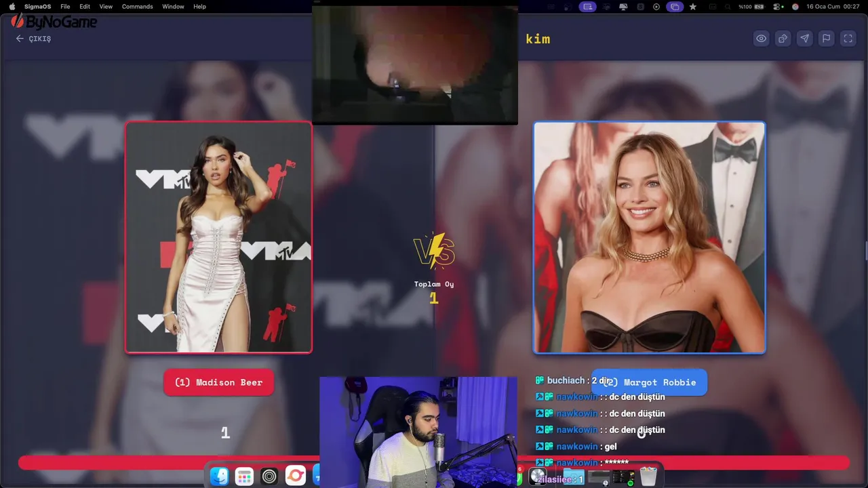This screenshot has height=488, width=868.
Task: Click the purple overlapping windows menu bar icon
Action: point(674,6)
